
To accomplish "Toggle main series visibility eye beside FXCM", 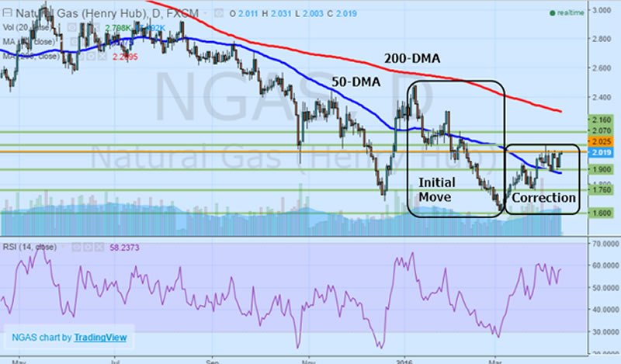I will [x=219, y=13].
